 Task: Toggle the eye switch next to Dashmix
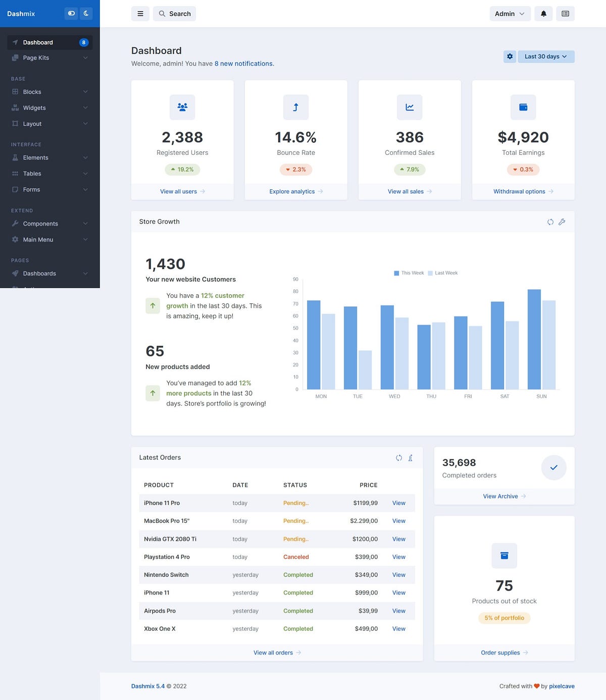point(71,13)
